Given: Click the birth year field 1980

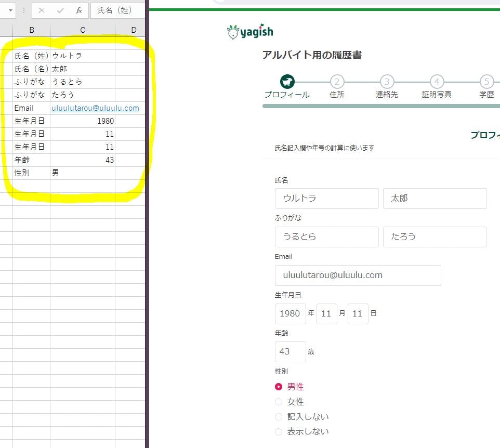Looking at the screenshot, I should (x=290, y=314).
